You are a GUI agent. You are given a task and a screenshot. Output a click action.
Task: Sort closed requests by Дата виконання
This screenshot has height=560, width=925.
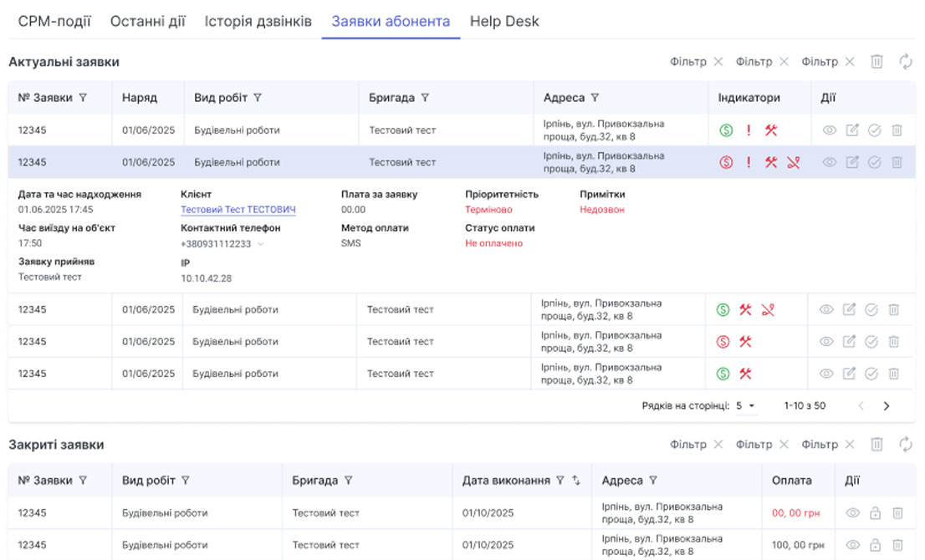(575, 481)
